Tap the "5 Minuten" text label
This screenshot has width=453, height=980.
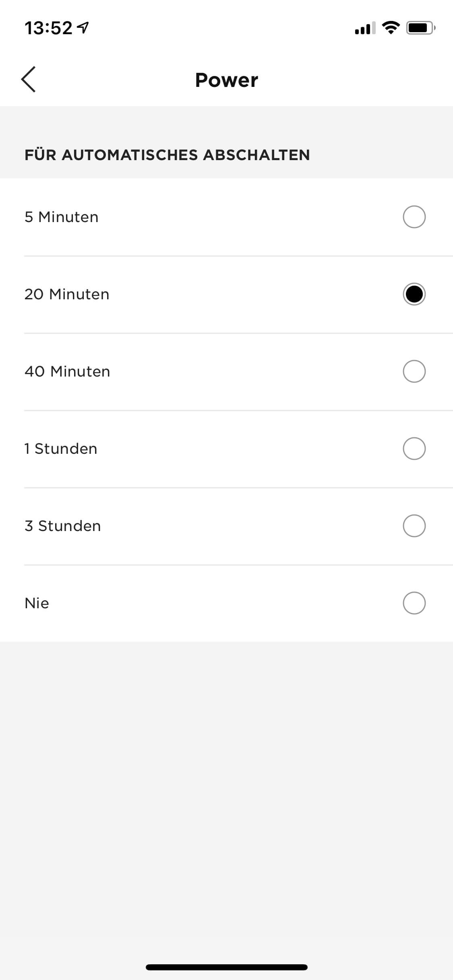click(62, 217)
